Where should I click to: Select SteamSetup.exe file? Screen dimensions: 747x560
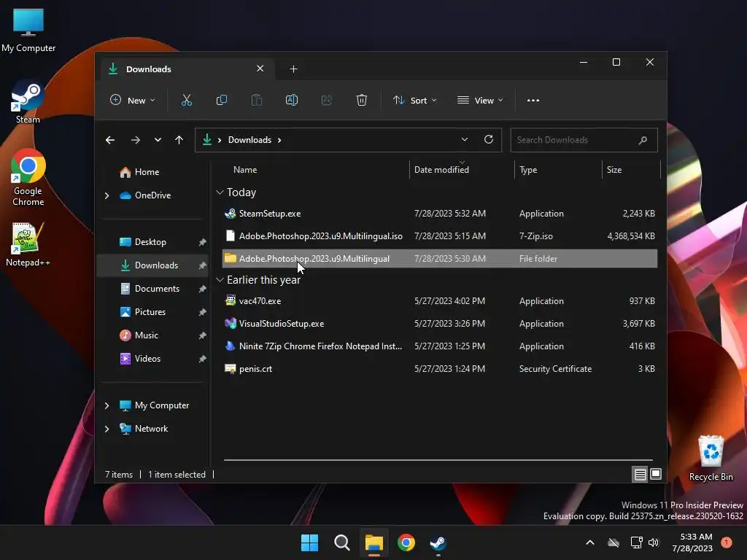coord(440,214)
